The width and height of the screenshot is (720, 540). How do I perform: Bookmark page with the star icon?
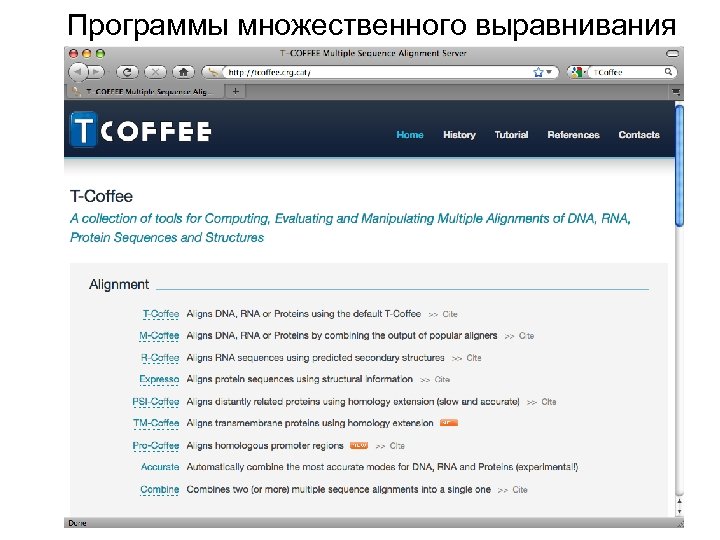coord(538,72)
